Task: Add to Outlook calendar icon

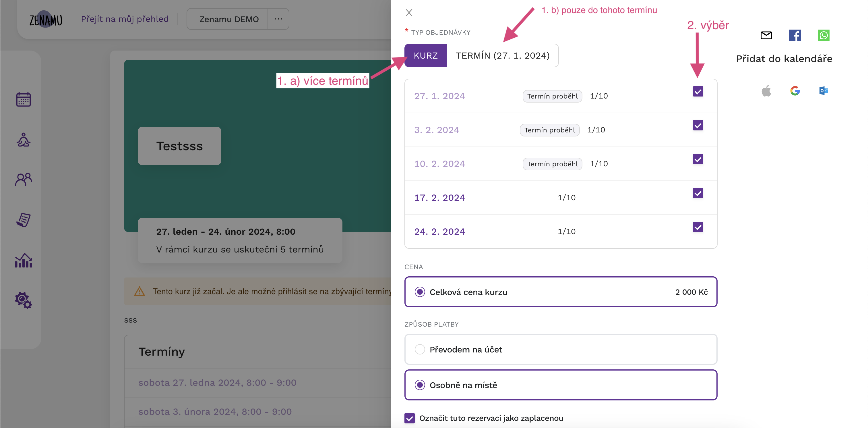Action: (824, 91)
